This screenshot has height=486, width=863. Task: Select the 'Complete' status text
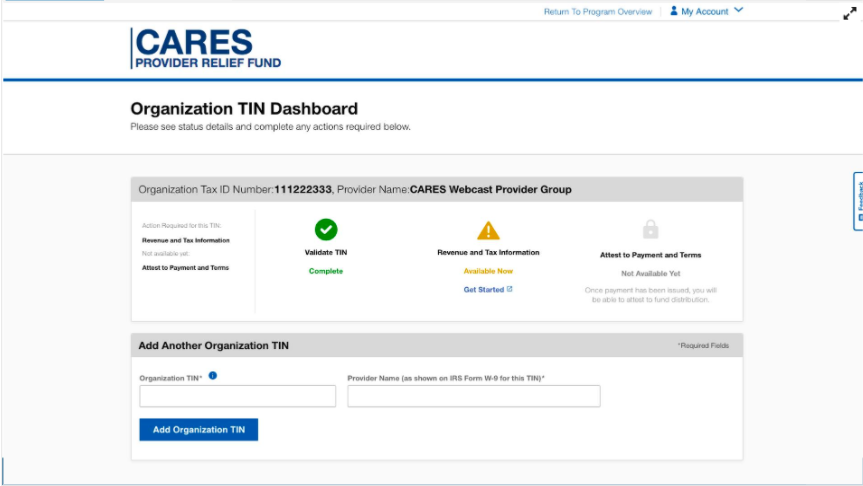326,271
